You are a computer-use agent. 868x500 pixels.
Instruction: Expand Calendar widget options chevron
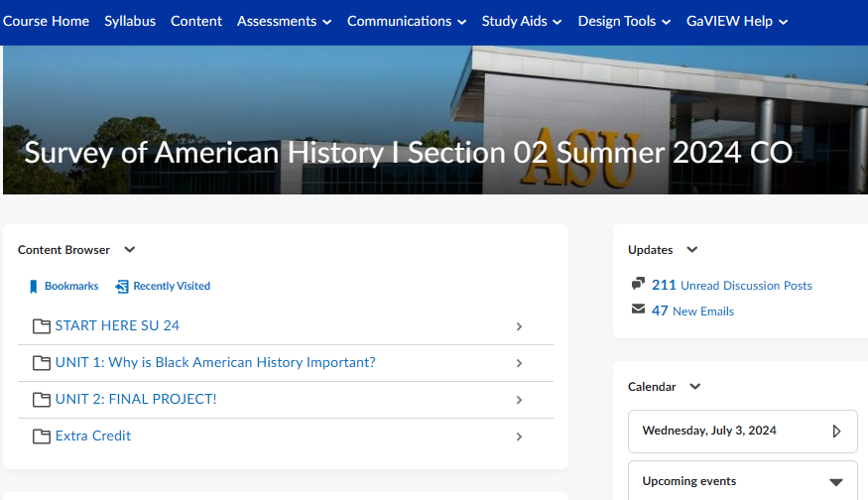tap(695, 387)
